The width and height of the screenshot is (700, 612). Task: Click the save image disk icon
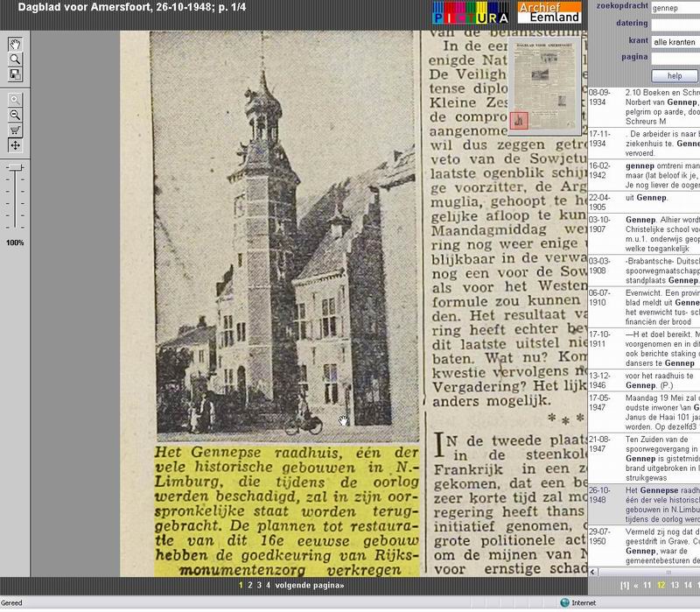(15, 74)
